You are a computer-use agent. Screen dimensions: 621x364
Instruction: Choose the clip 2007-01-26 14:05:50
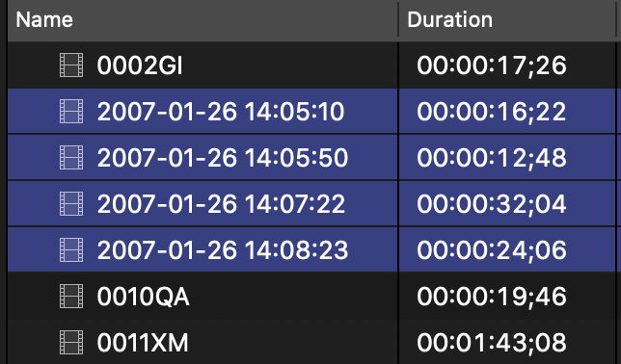(x=223, y=158)
